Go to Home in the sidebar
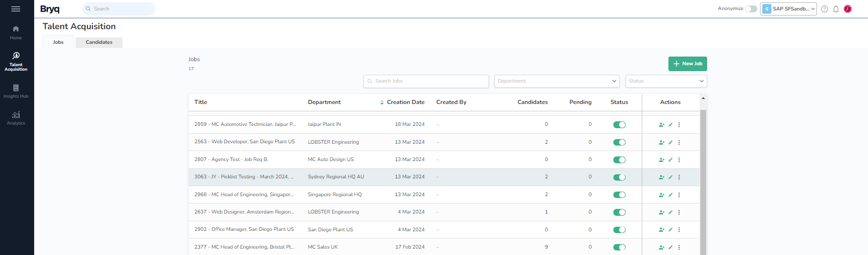This screenshot has height=255, width=868. 16,32
